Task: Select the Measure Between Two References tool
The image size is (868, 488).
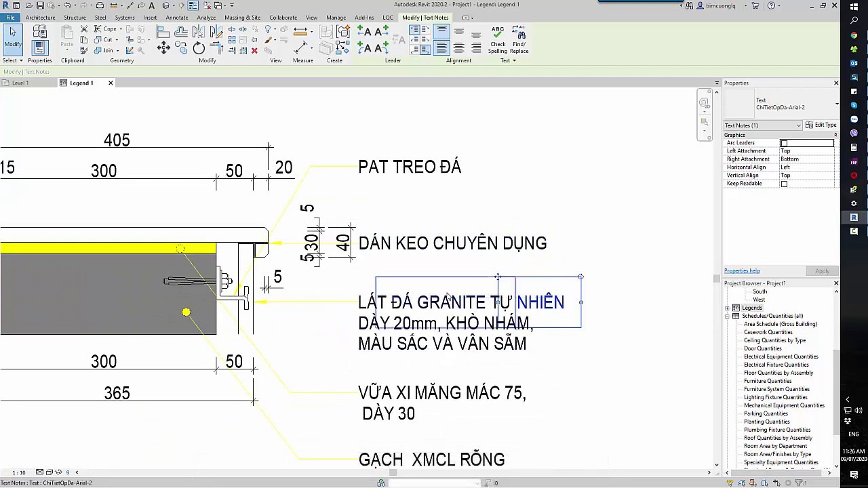Action: (300, 47)
